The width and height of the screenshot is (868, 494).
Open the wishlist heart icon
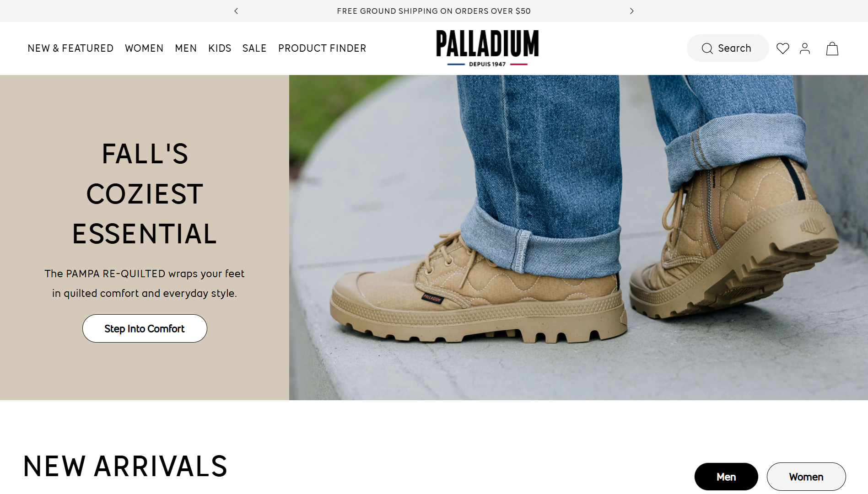(783, 48)
